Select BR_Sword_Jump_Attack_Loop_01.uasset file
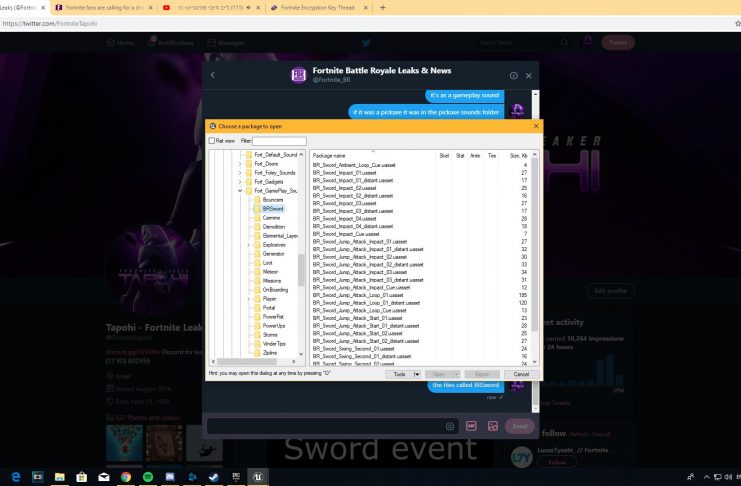 pos(358,295)
